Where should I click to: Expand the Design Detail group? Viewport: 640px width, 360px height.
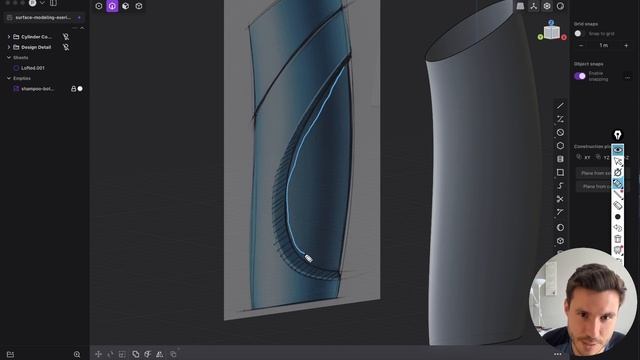pos(9,47)
